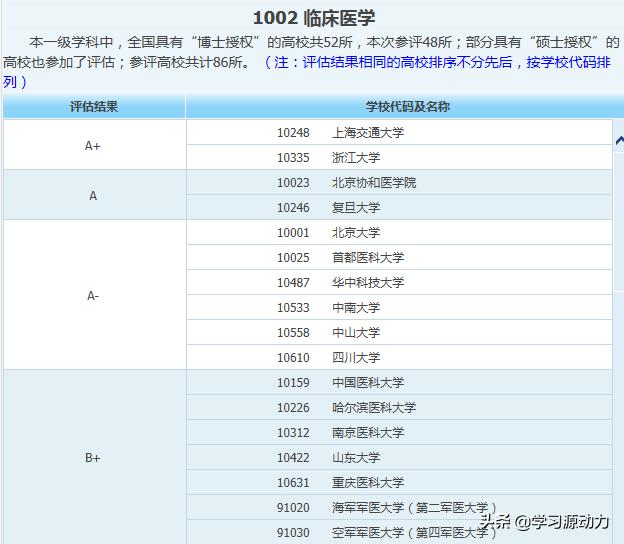Screen dimensions: 624x544
Task: Select the A- grade cell
Action: tap(95, 295)
